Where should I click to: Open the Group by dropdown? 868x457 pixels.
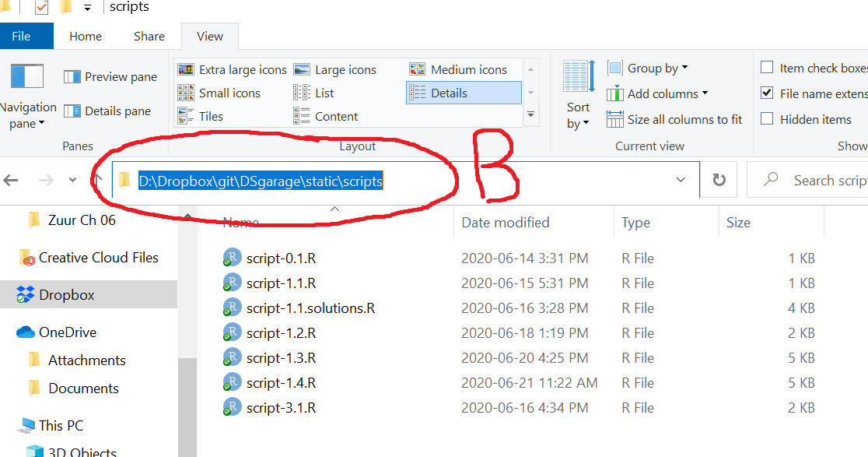647,69
